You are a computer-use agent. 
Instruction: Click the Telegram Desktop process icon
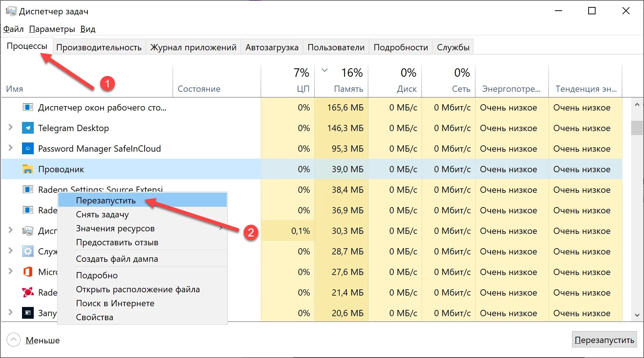point(28,128)
